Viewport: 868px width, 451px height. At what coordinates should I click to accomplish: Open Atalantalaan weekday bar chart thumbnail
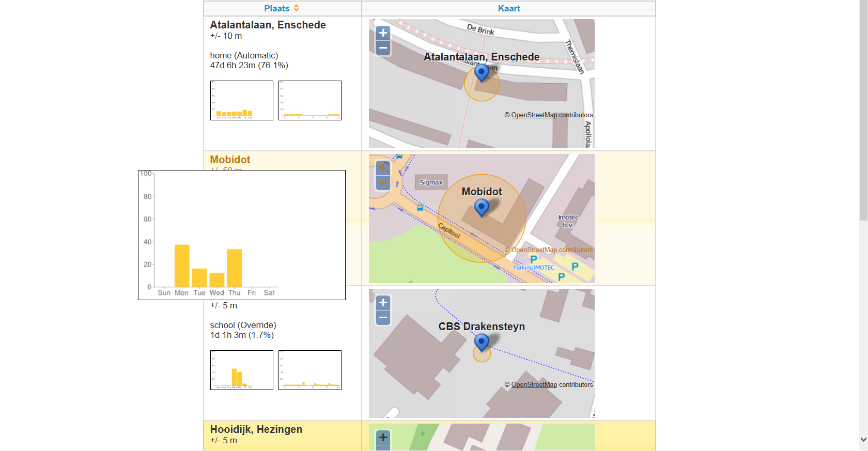[242, 100]
